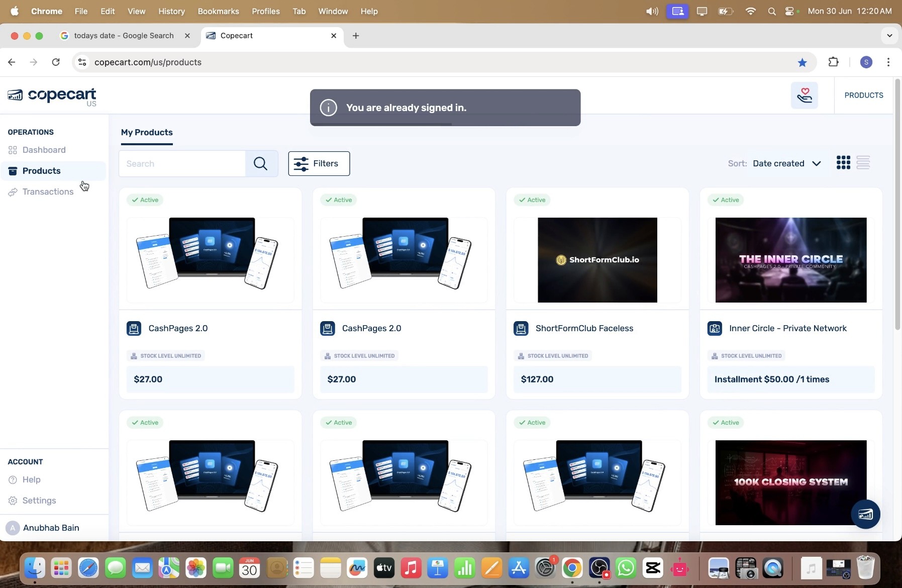Switch to grid view layout
Image resolution: width=902 pixels, height=588 pixels.
[843, 163]
